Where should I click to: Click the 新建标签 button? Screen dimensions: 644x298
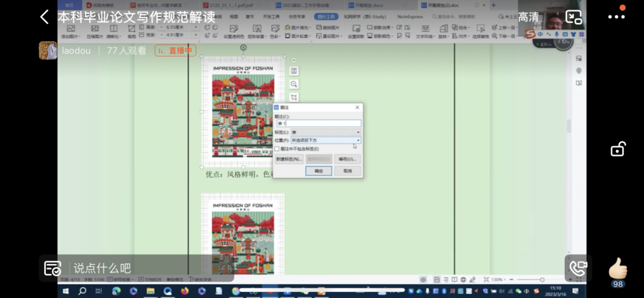(289, 159)
